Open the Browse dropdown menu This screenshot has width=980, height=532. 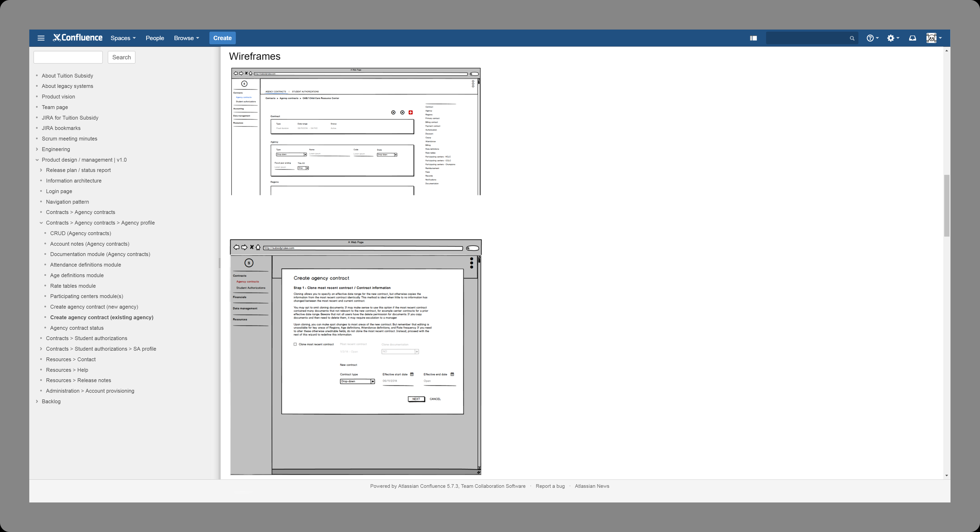pyautogui.click(x=186, y=38)
